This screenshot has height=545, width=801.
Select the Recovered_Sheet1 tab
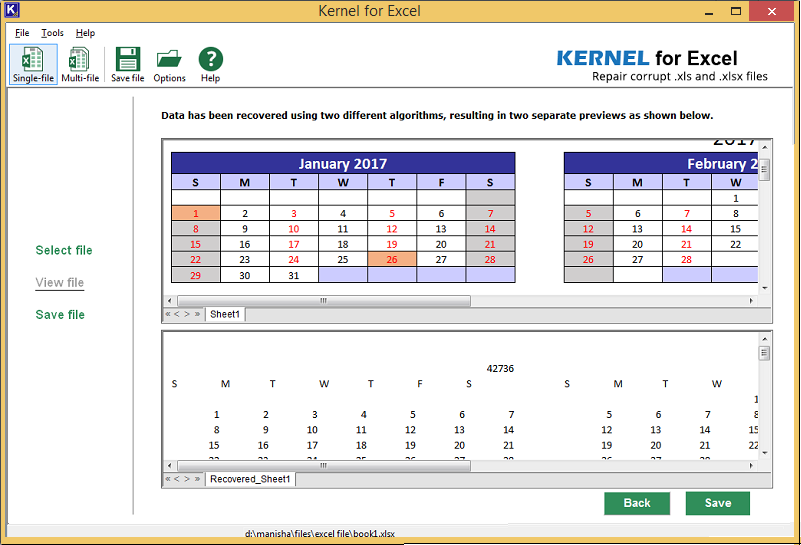[x=250, y=479]
